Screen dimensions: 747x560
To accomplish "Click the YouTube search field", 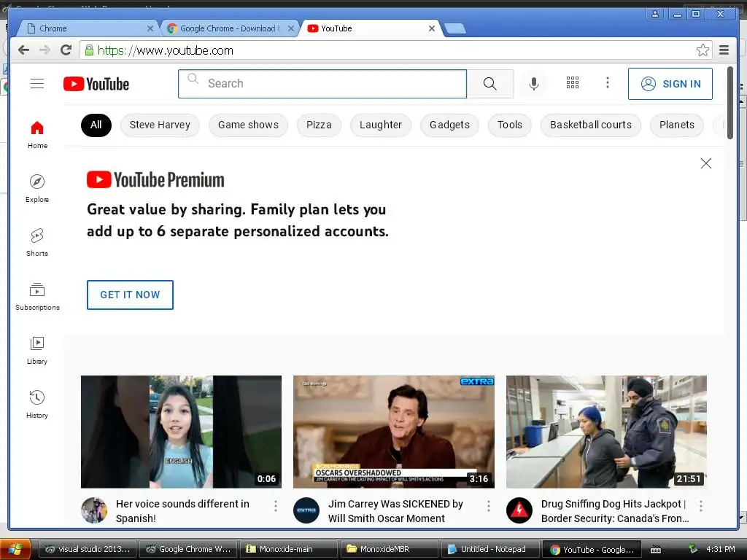I will pyautogui.click(x=322, y=84).
